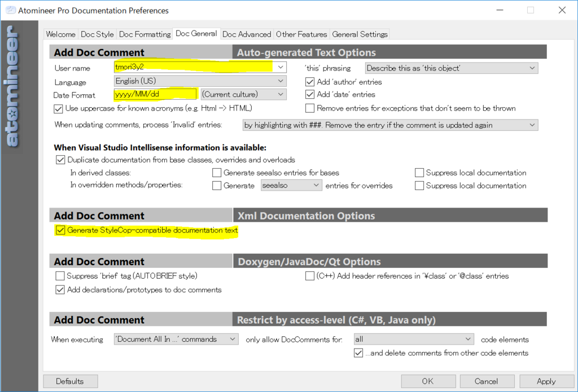Enable Remove entries for exceptions not thrown

[x=310, y=108]
